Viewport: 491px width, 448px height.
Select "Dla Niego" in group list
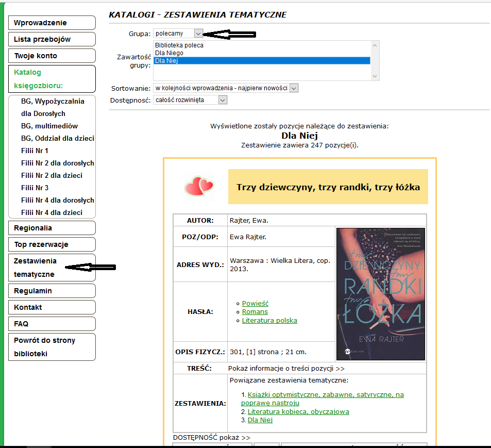[x=169, y=53]
